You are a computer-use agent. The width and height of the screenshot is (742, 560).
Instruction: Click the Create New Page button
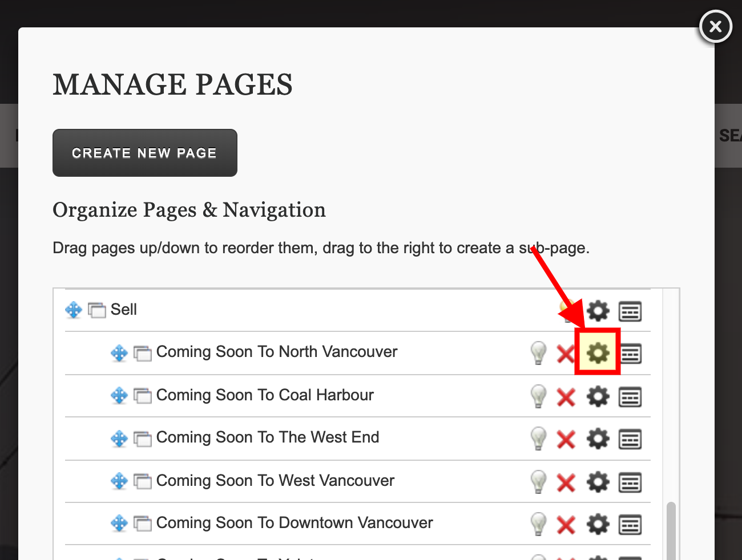coord(145,153)
